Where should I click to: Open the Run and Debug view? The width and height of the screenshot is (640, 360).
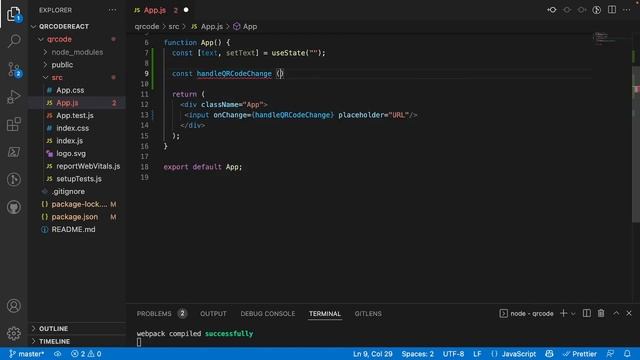14,97
